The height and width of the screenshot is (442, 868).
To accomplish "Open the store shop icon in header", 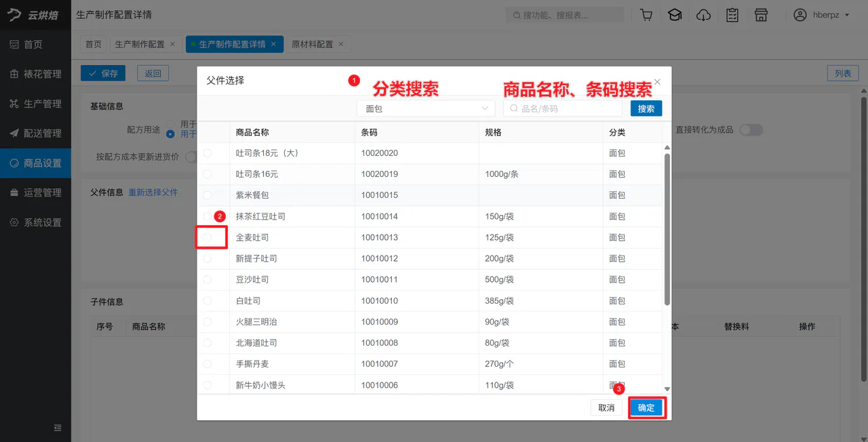I will pos(761,15).
